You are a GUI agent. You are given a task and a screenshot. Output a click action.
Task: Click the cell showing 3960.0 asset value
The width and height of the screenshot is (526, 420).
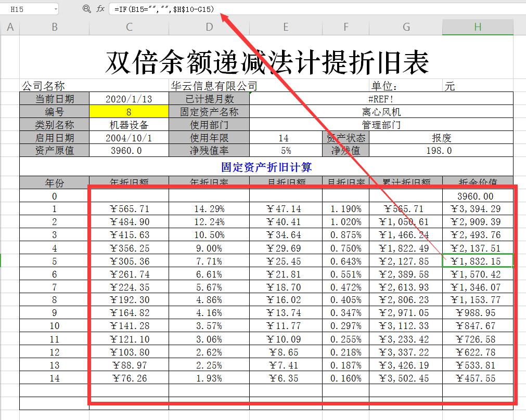click(128, 151)
